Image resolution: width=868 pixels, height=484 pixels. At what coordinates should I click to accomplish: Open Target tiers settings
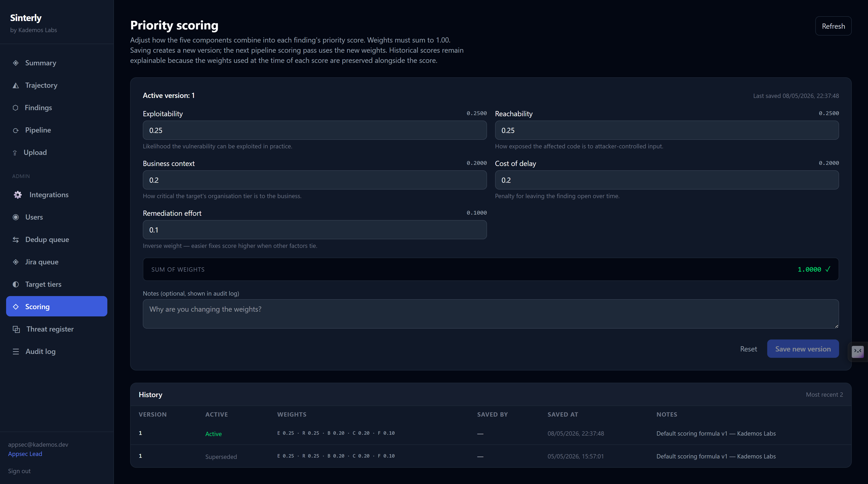(56, 284)
